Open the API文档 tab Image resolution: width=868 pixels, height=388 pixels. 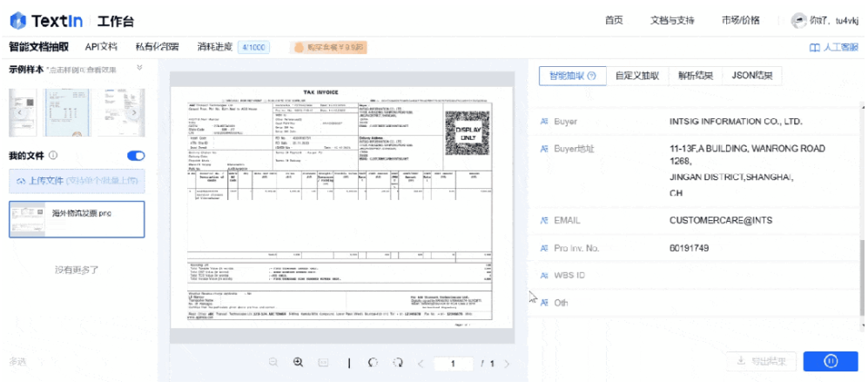[101, 47]
